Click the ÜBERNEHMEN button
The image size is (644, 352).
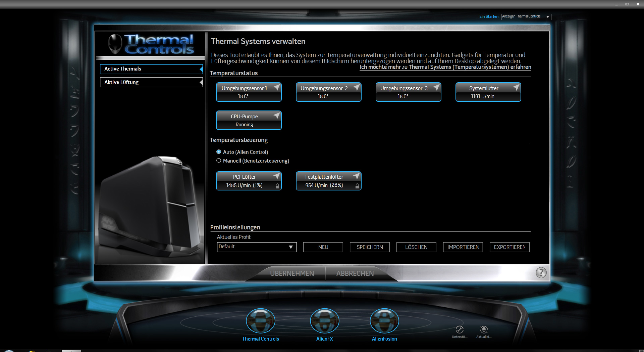tap(292, 273)
